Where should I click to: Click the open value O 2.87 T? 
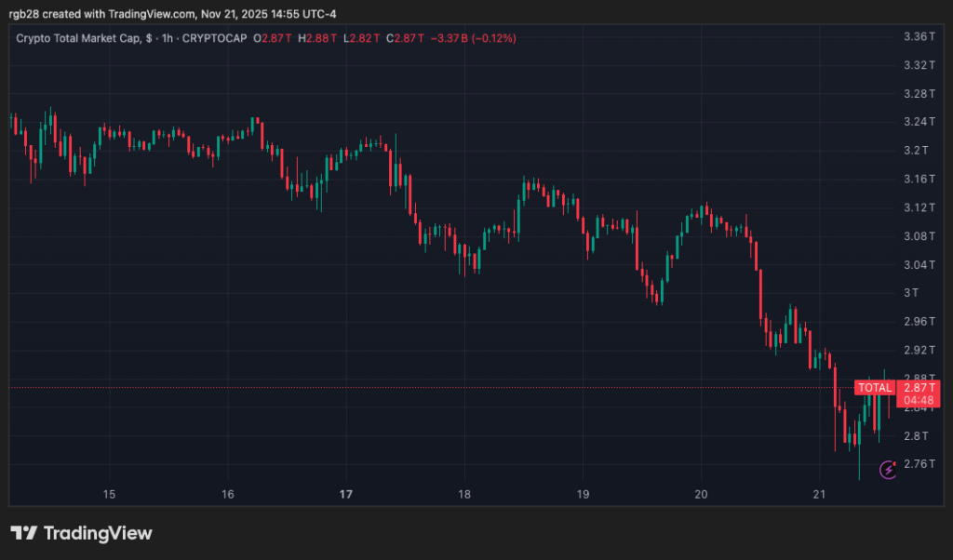click(x=274, y=38)
